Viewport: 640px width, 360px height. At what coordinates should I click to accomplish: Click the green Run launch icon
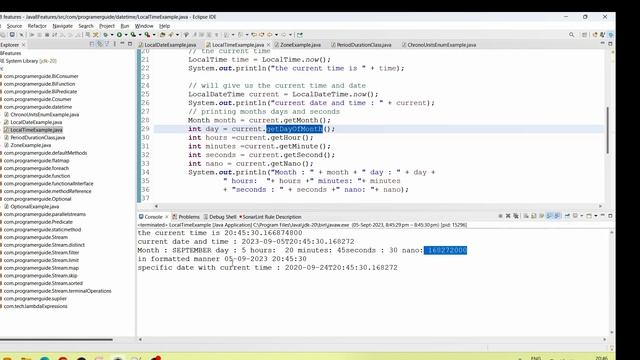[119, 35]
